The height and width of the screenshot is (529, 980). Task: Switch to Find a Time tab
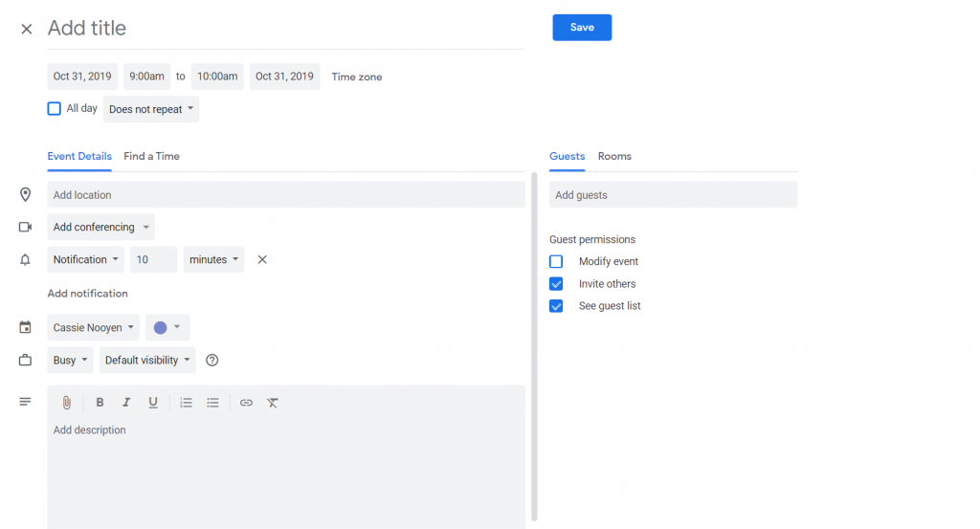click(x=151, y=156)
